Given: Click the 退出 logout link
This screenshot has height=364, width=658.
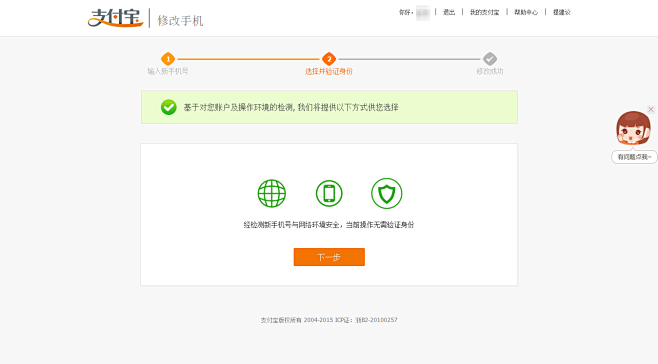Looking at the screenshot, I should coord(449,12).
